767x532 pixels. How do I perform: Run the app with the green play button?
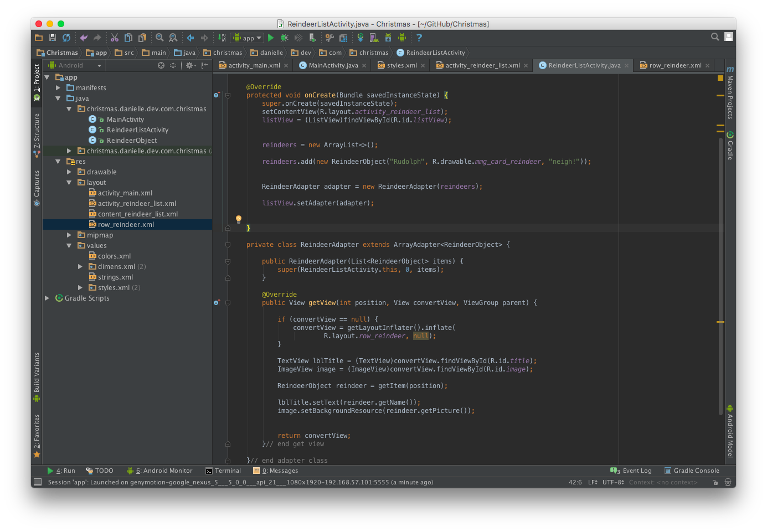271,38
